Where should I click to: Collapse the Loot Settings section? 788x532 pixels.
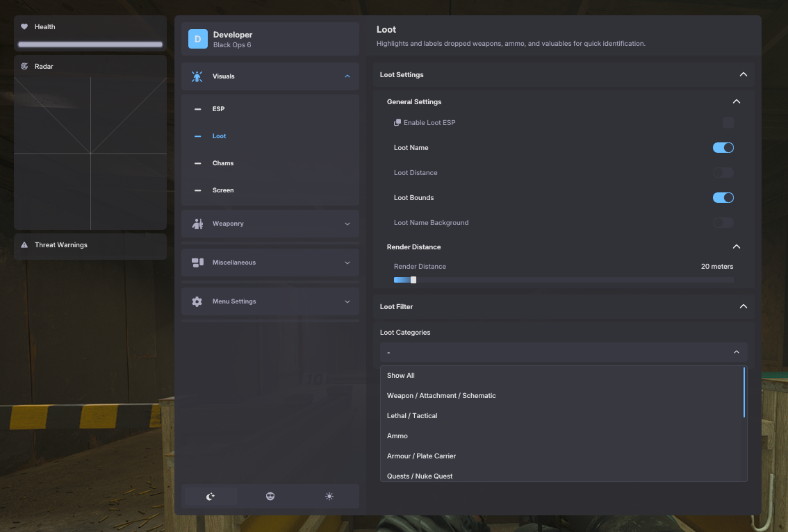pos(743,75)
